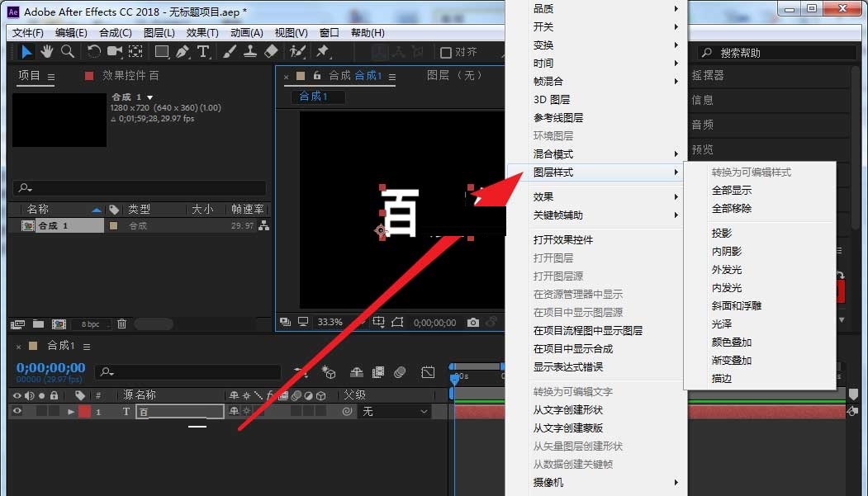This screenshot has height=496, width=868.
Task: Click the trash icon to delete selected item
Action: (122, 324)
